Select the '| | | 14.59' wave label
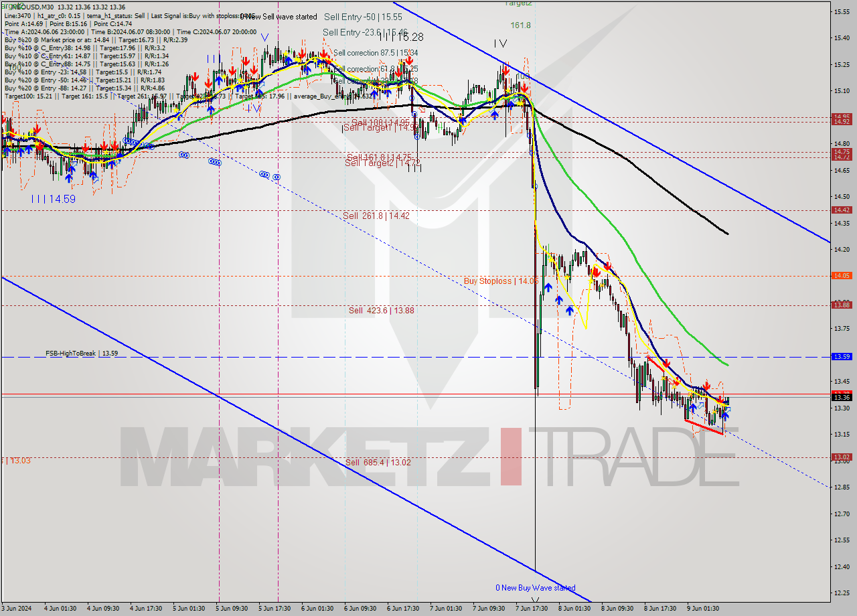Image resolution: width=857 pixels, height=616 pixels. 53,198
